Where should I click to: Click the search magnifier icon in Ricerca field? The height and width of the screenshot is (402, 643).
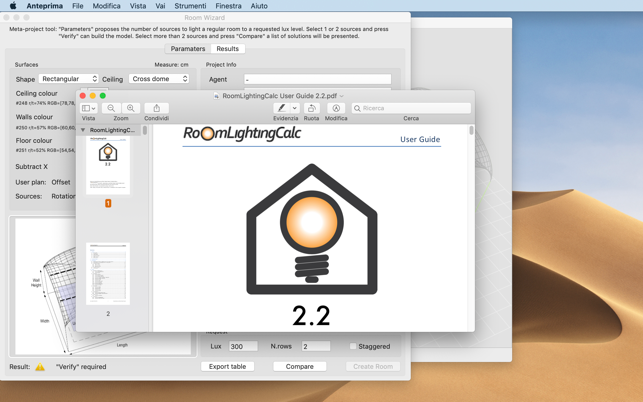click(x=357, y=108)
